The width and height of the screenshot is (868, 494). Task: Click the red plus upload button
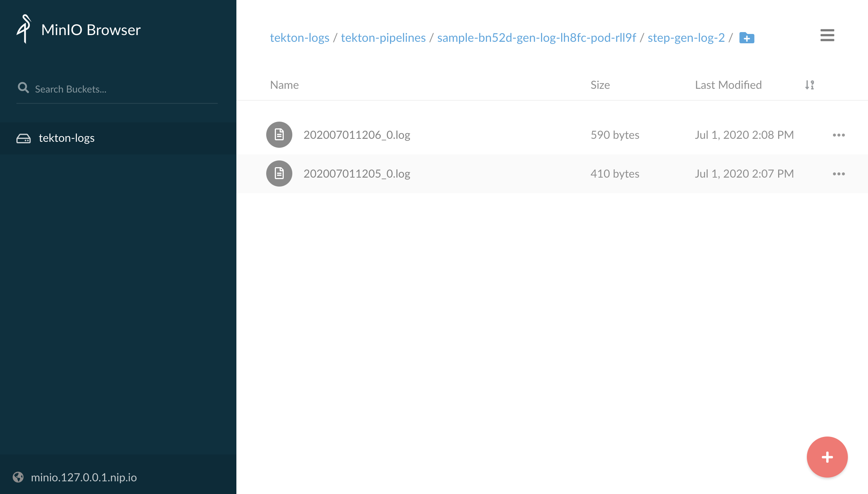point(827,457)
